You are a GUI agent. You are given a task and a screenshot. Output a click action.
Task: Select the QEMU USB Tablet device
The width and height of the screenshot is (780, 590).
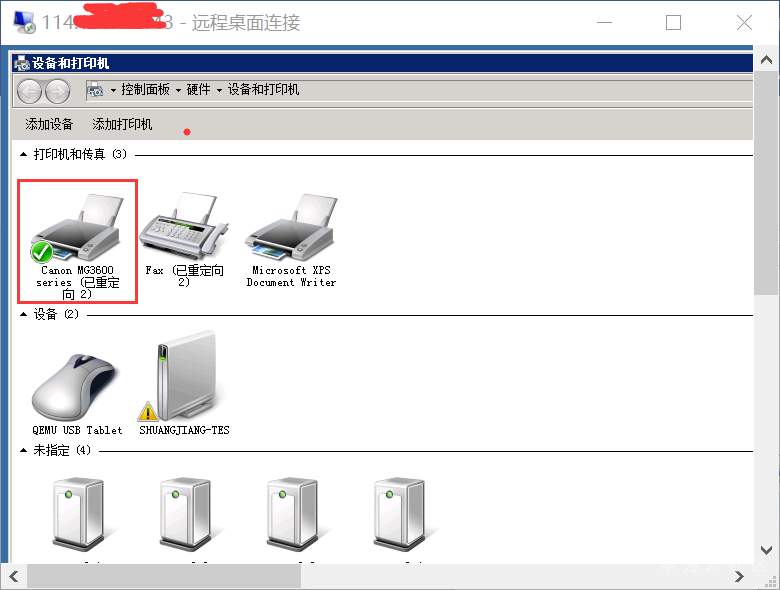(x=77, y=394)
